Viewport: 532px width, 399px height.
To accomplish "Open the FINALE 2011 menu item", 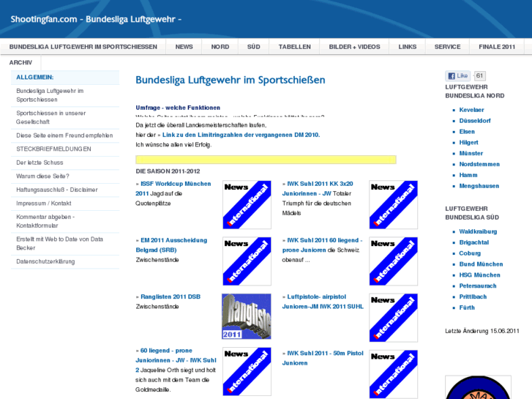I will tap(497, 47).
